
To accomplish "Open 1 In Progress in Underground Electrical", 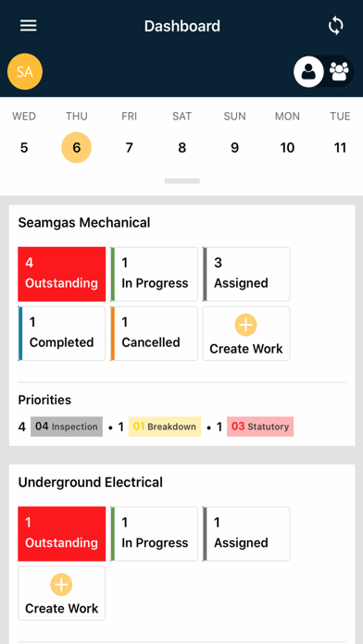I will coord(154,534).
